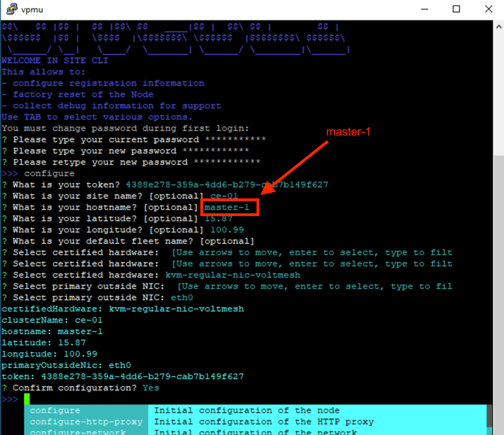504x435 pixels.
Task: Click kvm-regular-nic-voltmesh in "Select certified hardware" line
Action: [x=233, y=275]
